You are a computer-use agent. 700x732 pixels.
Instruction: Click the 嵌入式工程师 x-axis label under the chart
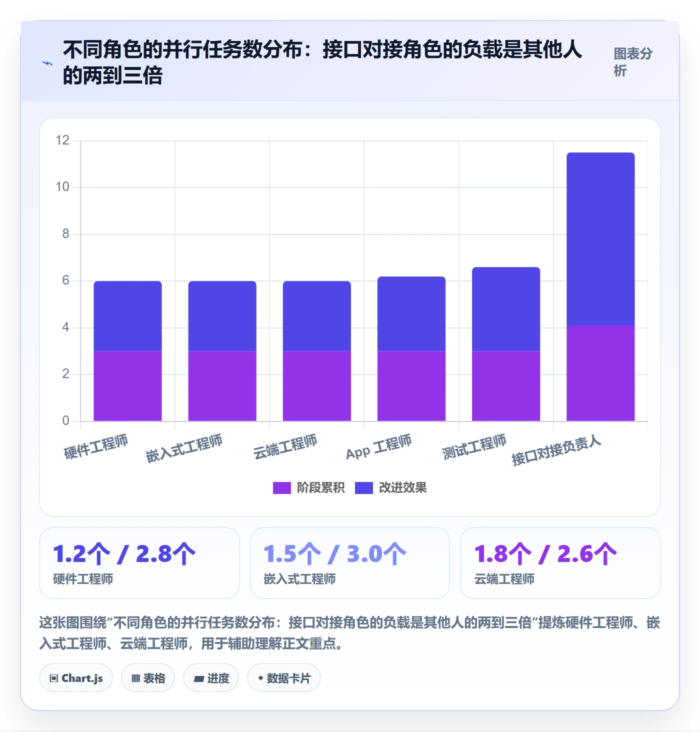(x=184, y=448)
